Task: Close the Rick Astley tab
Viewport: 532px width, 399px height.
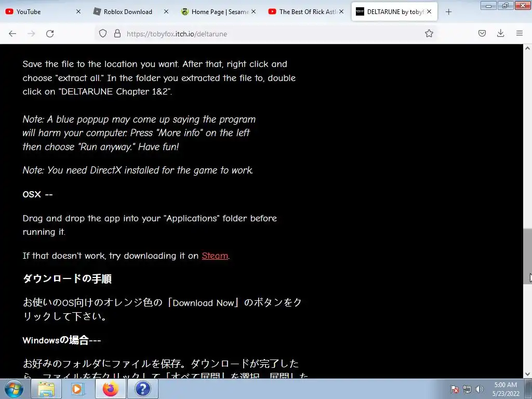Action: tap(341, 11)
